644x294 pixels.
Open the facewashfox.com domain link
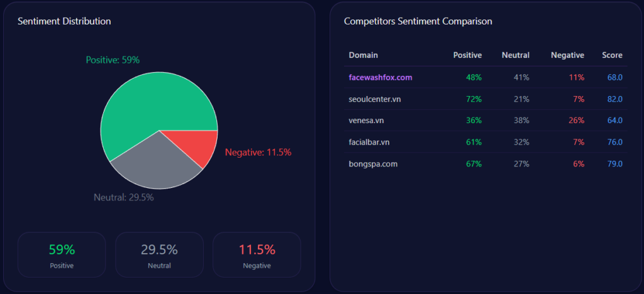pos(380,77)
